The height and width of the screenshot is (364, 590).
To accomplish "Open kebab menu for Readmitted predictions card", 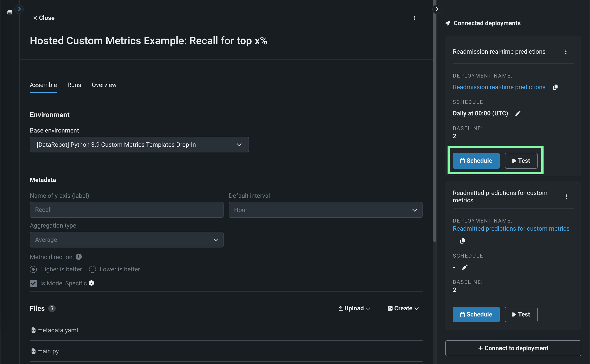I will [x=566, y=197].
